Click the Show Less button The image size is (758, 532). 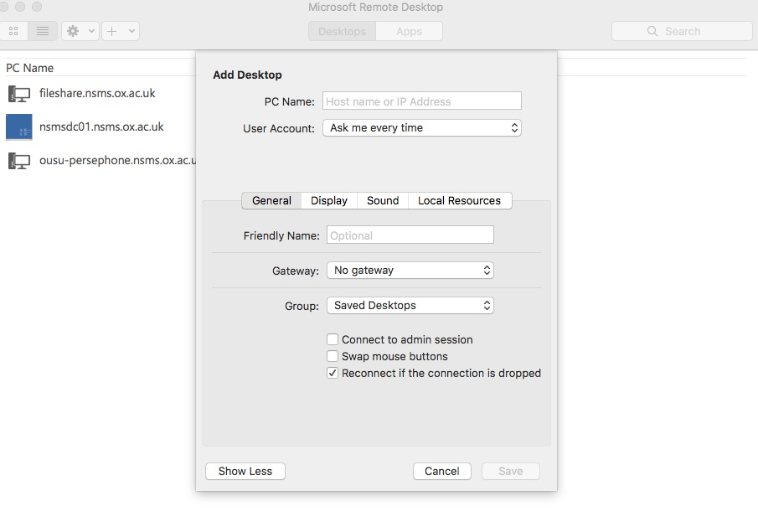click(x=245, y=471)
